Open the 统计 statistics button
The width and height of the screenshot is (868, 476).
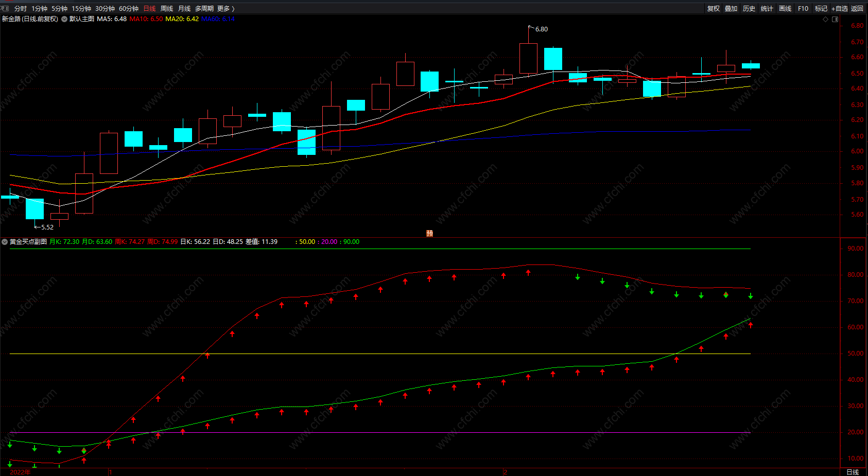767,8
